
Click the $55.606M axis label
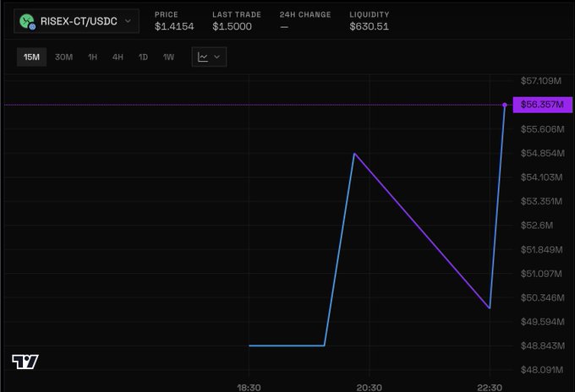(542, 129)
